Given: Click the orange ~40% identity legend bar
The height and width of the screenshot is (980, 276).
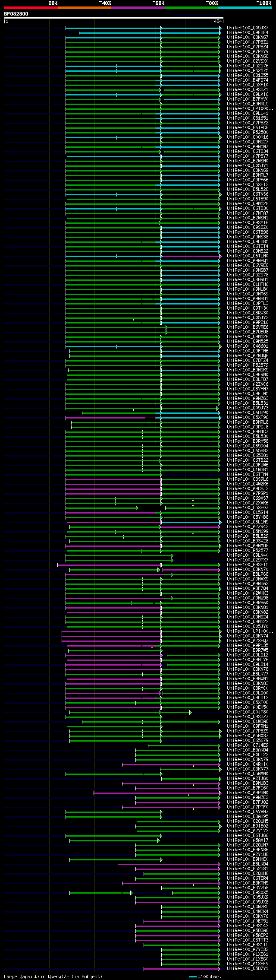Looking at the screenshot, I should (x=84, y=8).
